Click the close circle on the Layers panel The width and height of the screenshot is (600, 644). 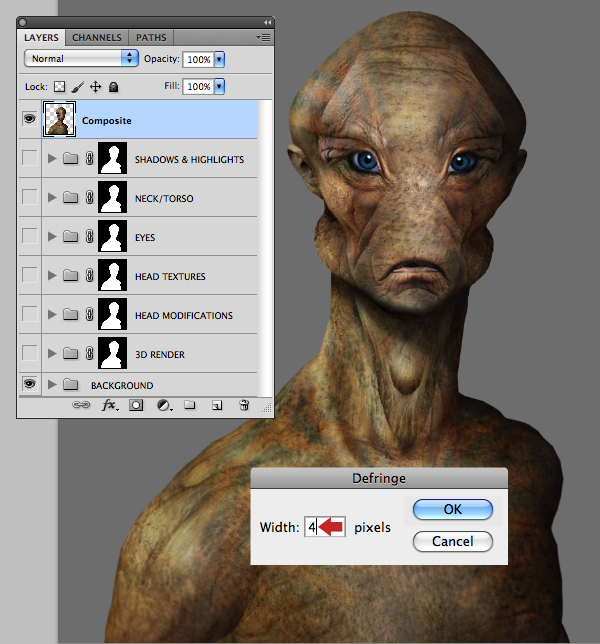[23, 22]
